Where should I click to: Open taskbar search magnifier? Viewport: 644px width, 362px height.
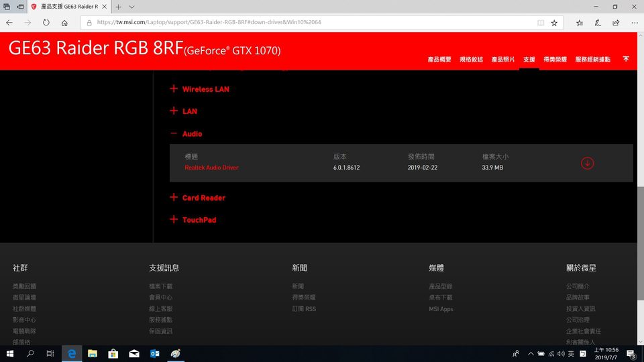click(30, 353)
